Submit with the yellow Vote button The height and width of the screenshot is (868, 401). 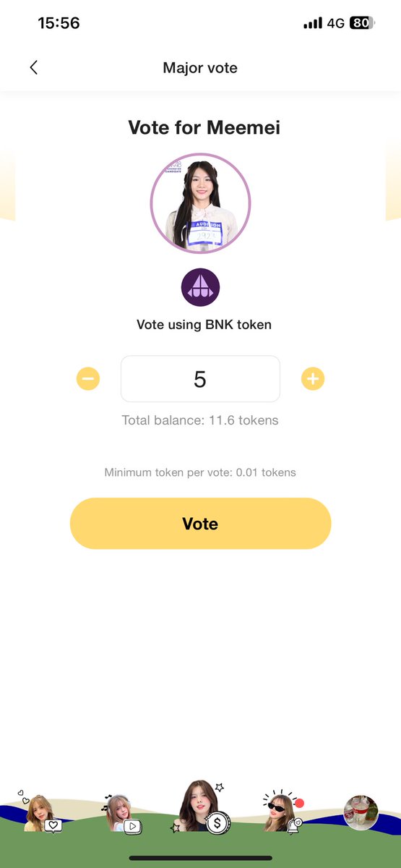(200, 524)
